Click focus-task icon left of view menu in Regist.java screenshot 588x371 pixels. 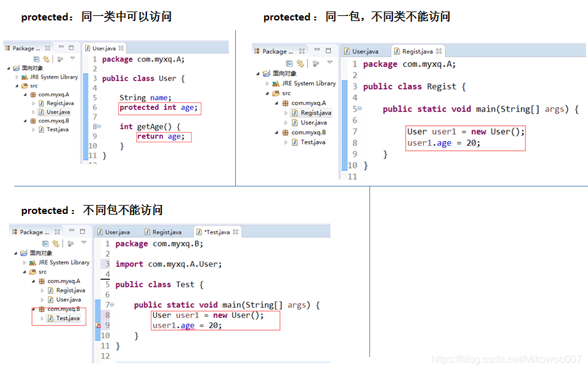(316, 64)
